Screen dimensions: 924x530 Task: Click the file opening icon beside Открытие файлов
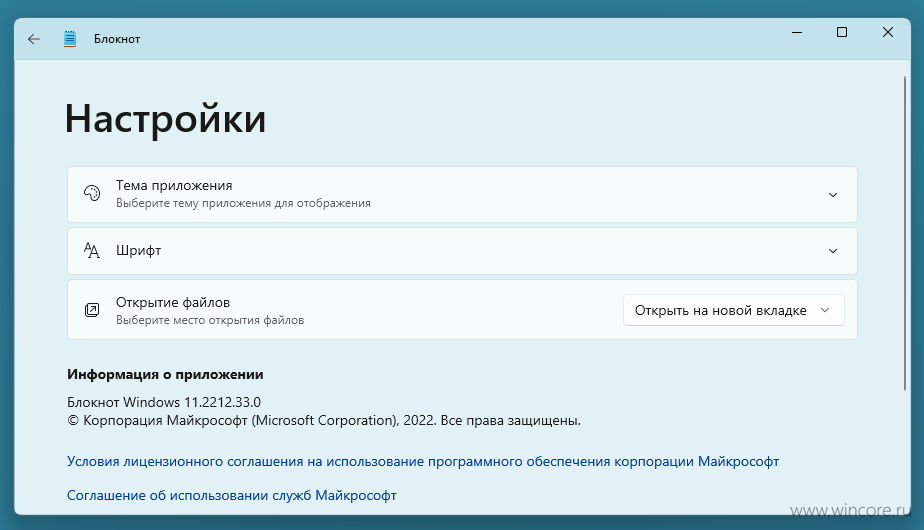92,310
